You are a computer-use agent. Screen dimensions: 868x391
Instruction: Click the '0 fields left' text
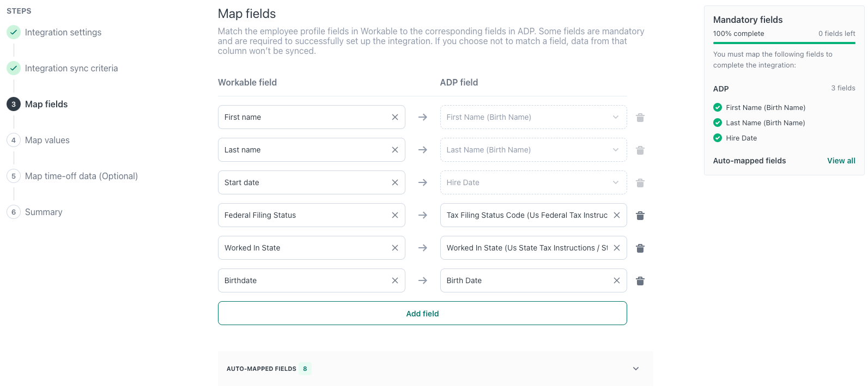[836, 33]
